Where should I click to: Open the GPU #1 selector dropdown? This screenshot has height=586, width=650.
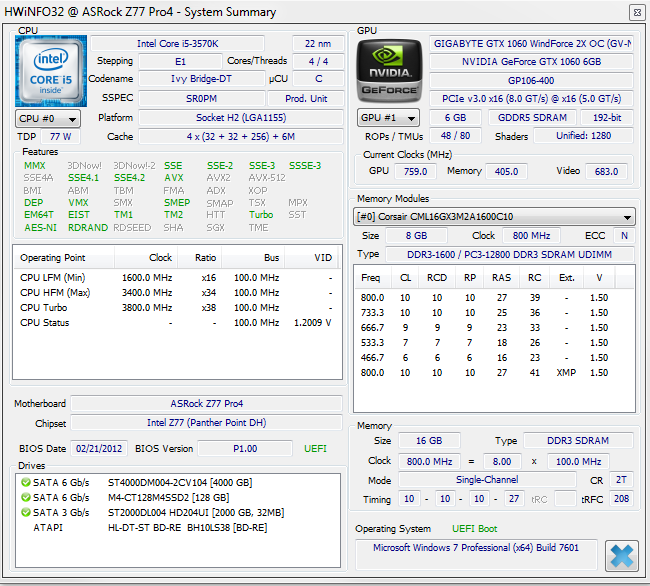[388, 118]
